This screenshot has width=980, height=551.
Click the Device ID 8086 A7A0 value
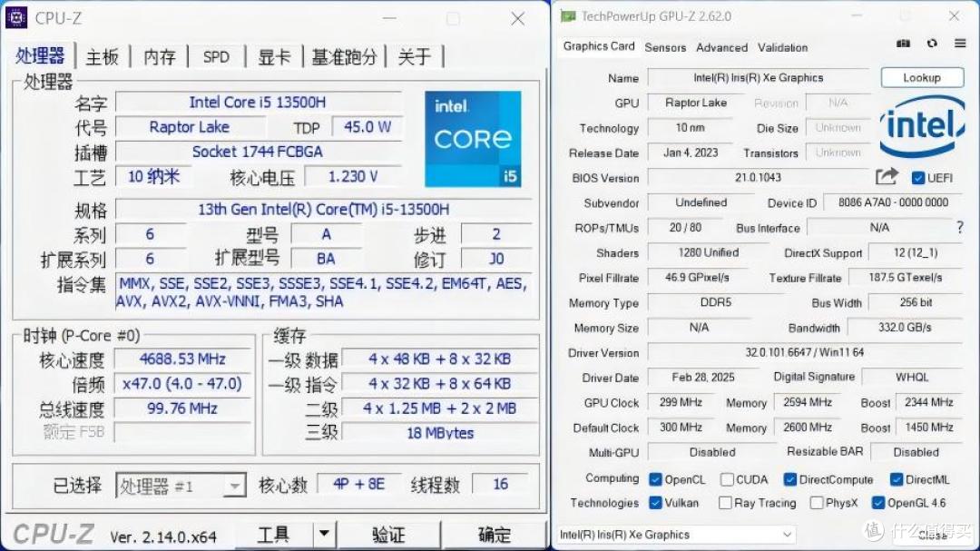893,202
